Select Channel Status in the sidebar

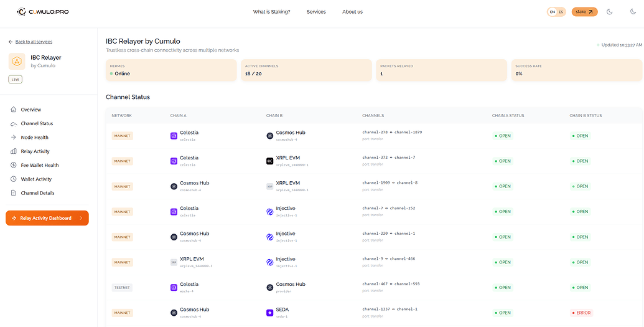[x=37, y=123]
